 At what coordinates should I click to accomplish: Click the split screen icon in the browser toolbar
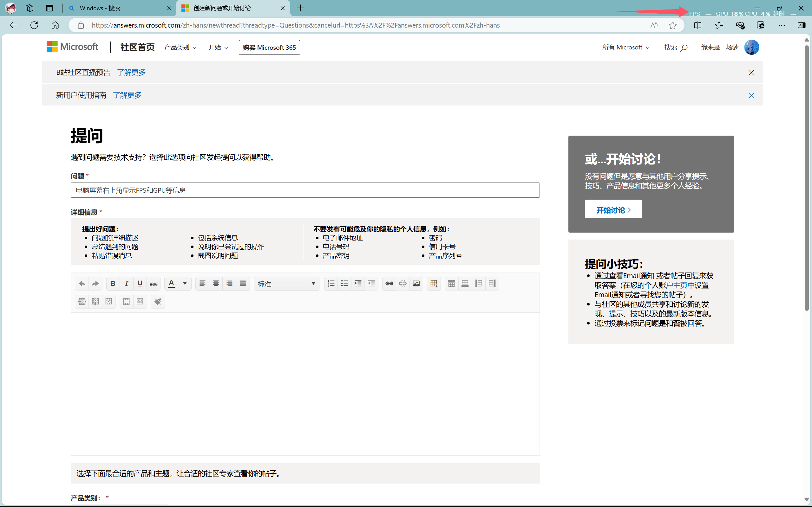pyautogui.click(x=697, y=25)
